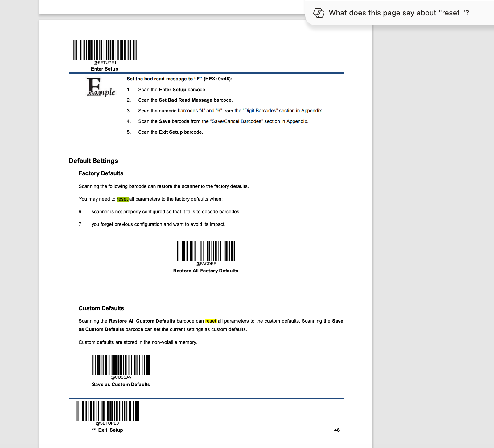Click step 5 'Scan the Exit Setup barcode.'
The width and height of the screenshot is (494, 448).
point(171,132)
